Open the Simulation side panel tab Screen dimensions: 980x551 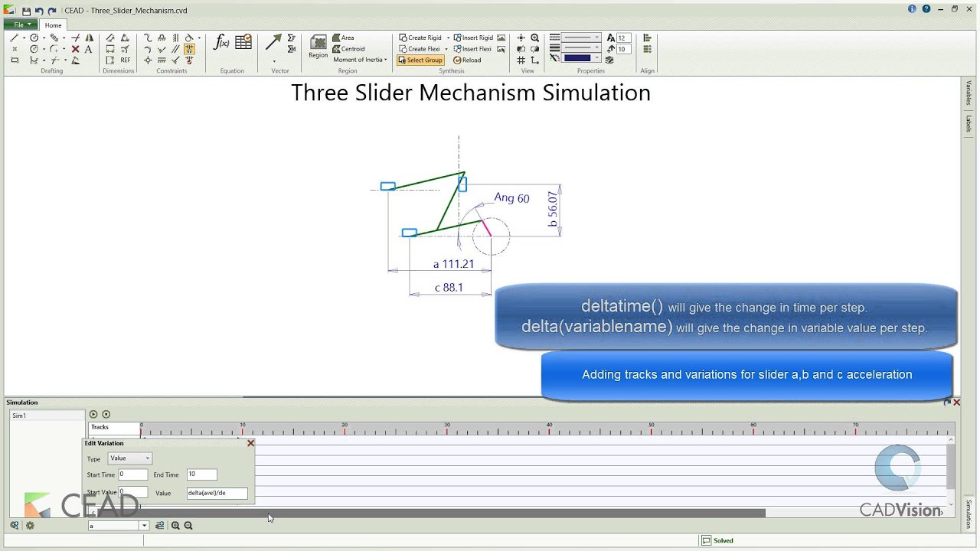[969, 514]
